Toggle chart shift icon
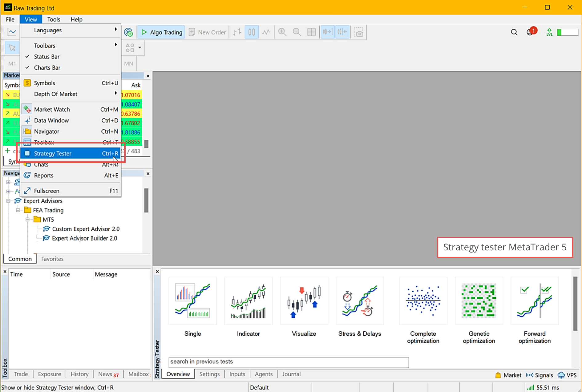 [342, 32]
